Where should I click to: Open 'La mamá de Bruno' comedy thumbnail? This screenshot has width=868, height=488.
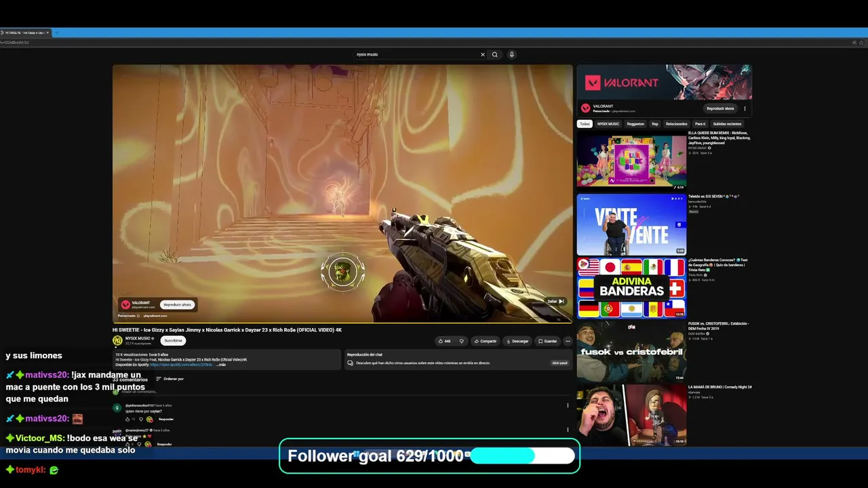pyautogui.click(x=631, y=415)
